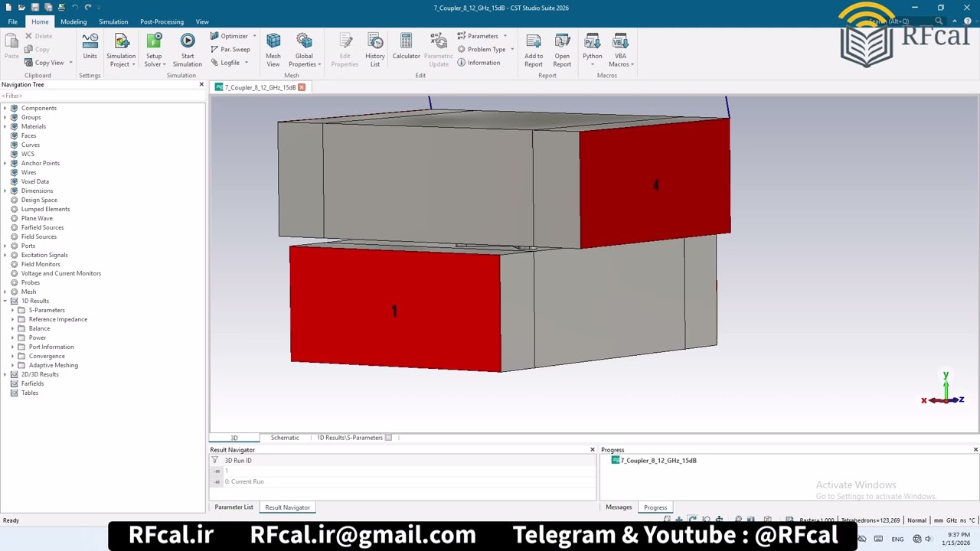The height and width of the screenshot is (551, 980).
Task: Select the Progress tab
Action: (x=655, y=507)
